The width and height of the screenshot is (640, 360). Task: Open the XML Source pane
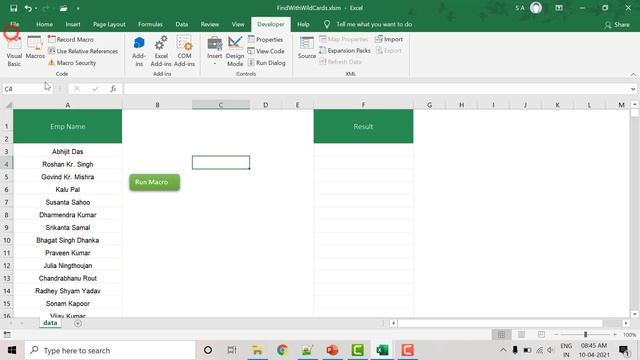(307, 47)
